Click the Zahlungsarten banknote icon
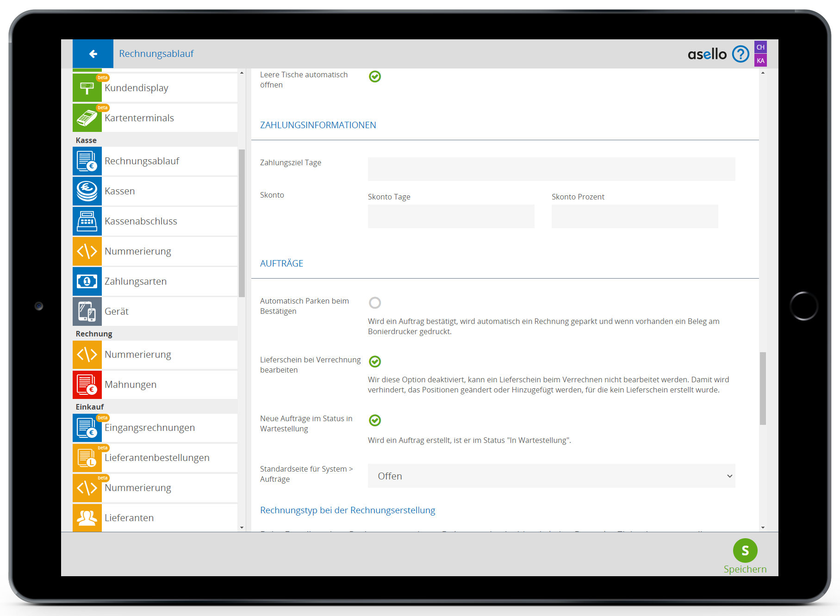The image size is (840, 616). (87, 281)
